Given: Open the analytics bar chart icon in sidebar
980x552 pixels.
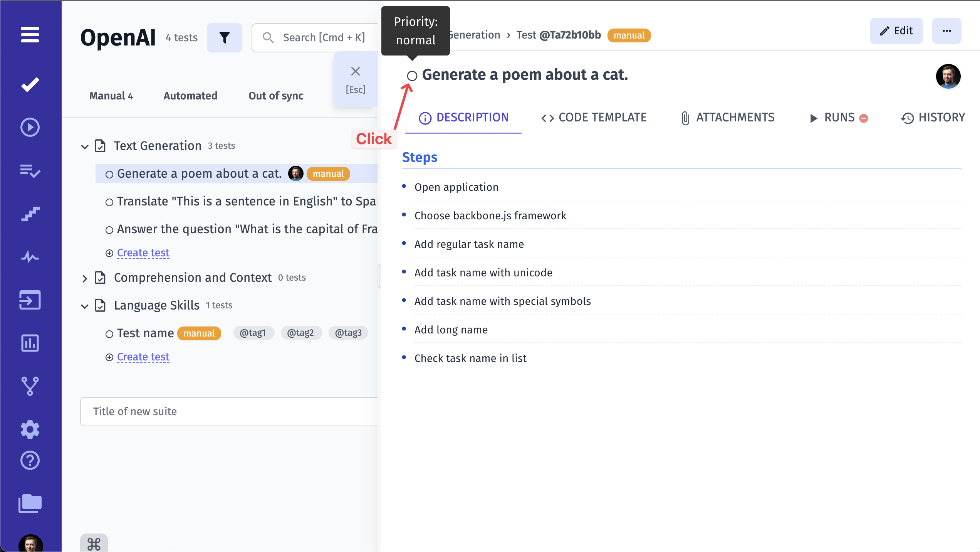Looking at the screenshot, I should tap(30, 343).
